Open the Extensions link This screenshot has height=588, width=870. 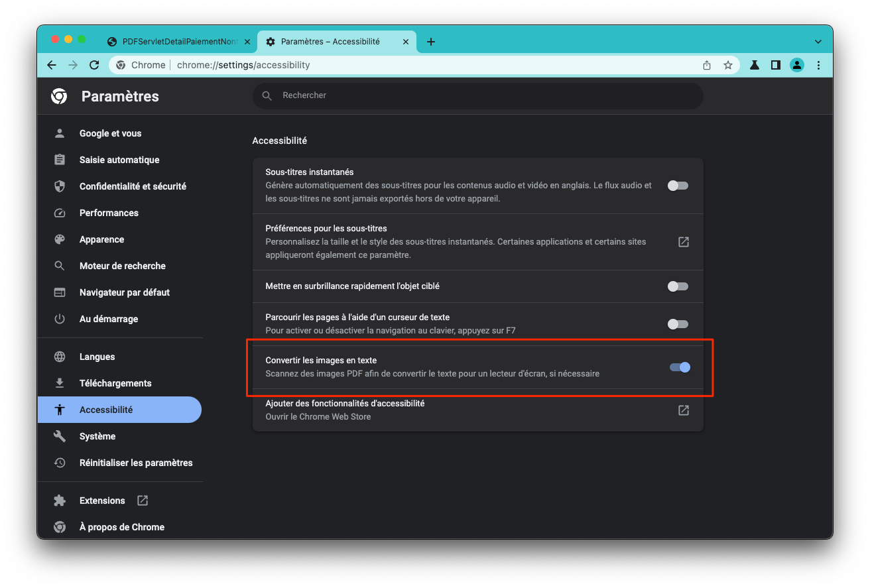point(119,500)
